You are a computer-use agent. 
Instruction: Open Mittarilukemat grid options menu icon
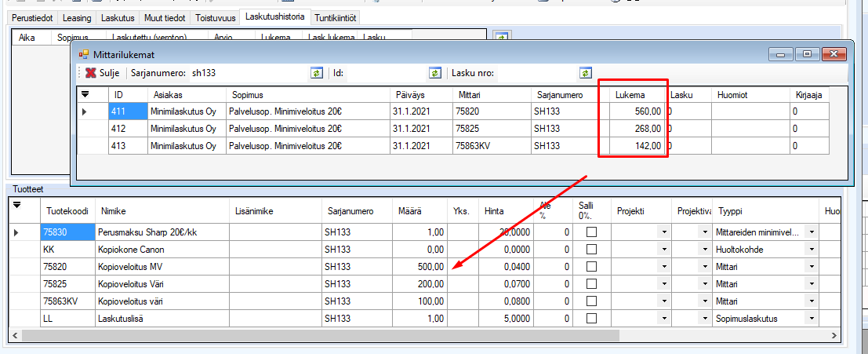(85, 93)
